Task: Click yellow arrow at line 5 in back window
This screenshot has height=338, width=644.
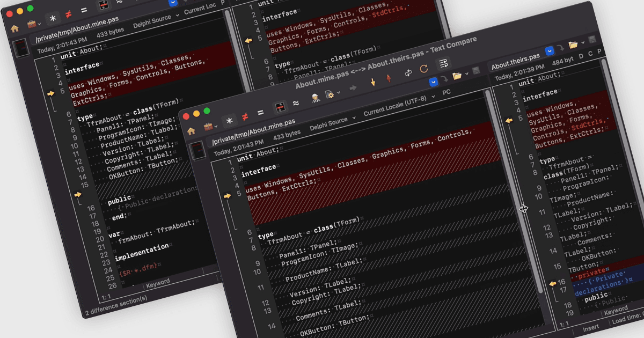Action: 50,93
